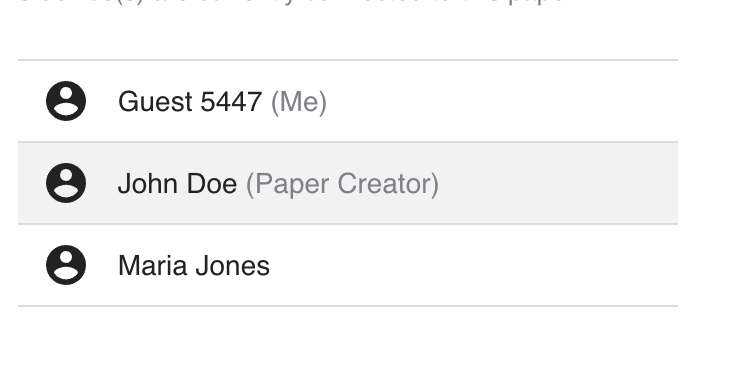Click empty area of highlighted John Doe row
730x384 pixels.
tap(559, 183)
